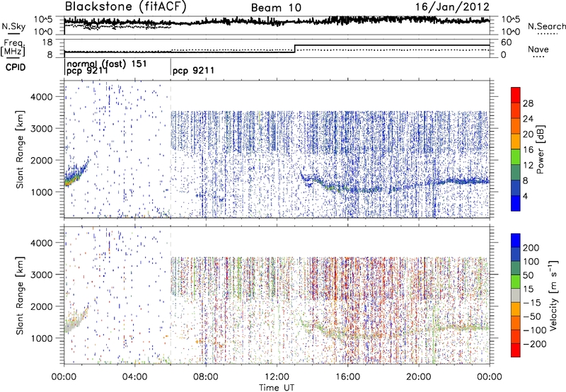Click the '12:00' time tick label
The image size is (566, 392).
tap(277, 377)
